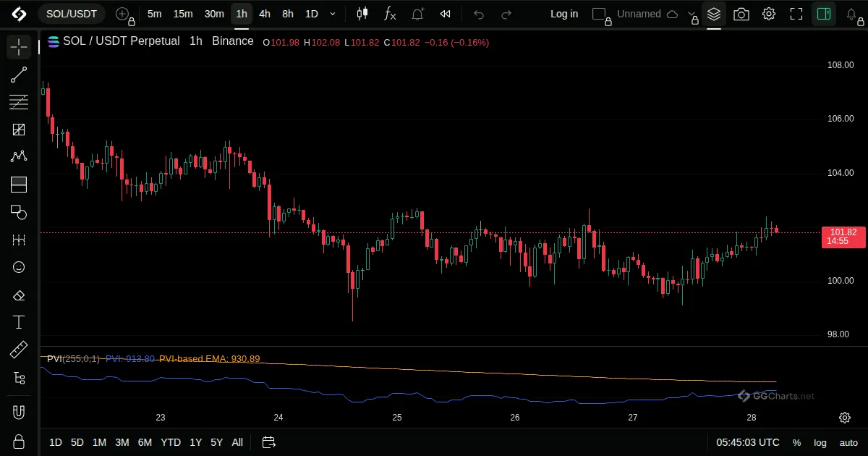Open price scale settings gear at bottom right
Screen dimensions: 868x456
[x=845, y=418]
